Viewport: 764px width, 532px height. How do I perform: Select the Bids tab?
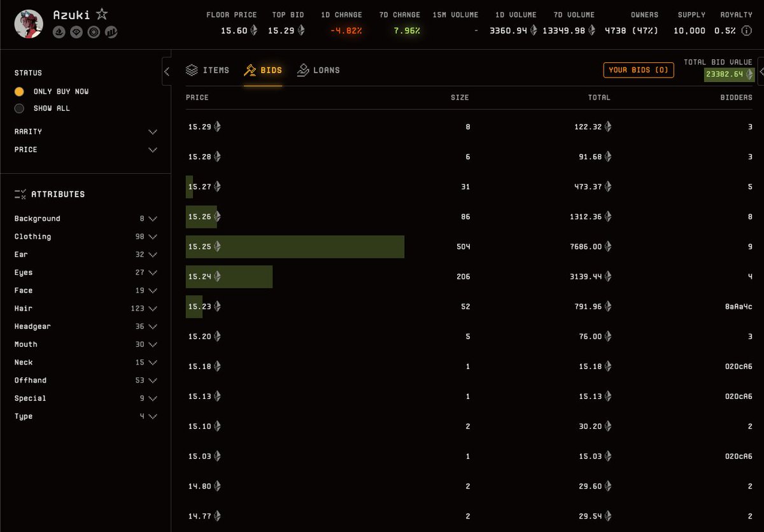[263, 70]
